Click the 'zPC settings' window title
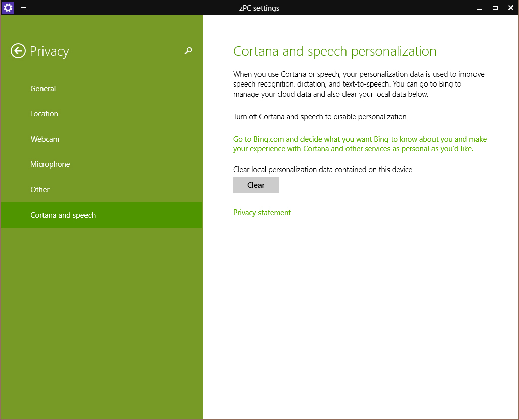 [x=259, y=8]
